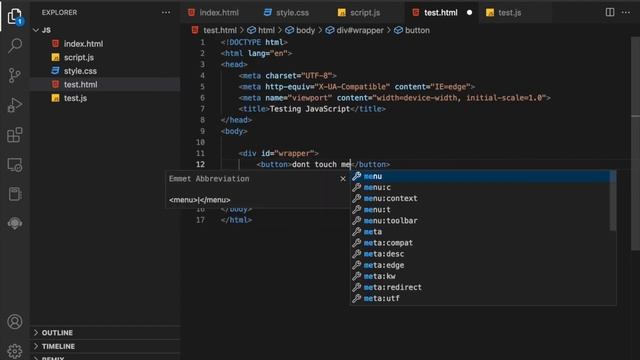The height and width of the screenshot is (360, 640).
Task: Open script.js in the Explorer tree
Action: tap(105, 57)
